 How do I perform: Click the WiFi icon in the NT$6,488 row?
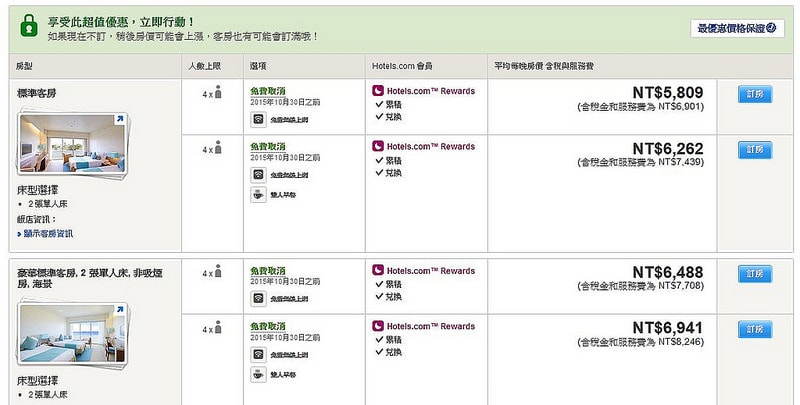pos(258,299)
